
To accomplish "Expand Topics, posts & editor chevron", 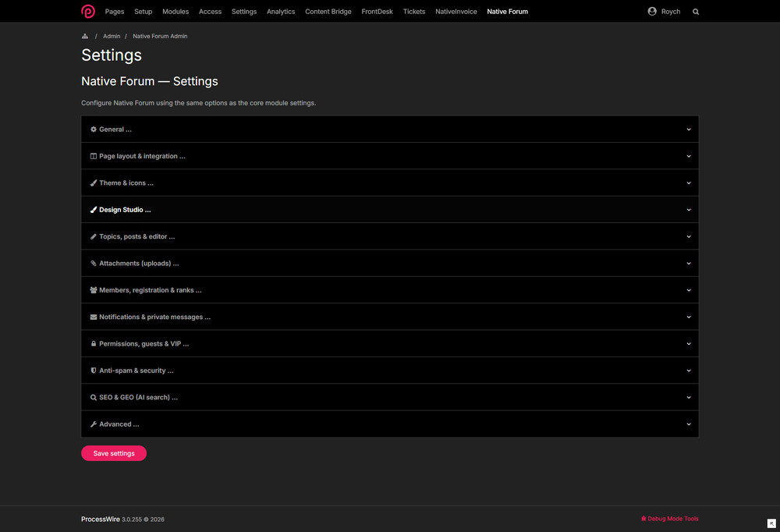I will click(689, 237).
